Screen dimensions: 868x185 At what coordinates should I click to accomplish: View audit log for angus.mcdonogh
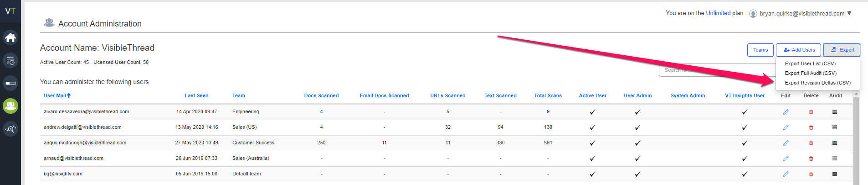click(834, 143)
